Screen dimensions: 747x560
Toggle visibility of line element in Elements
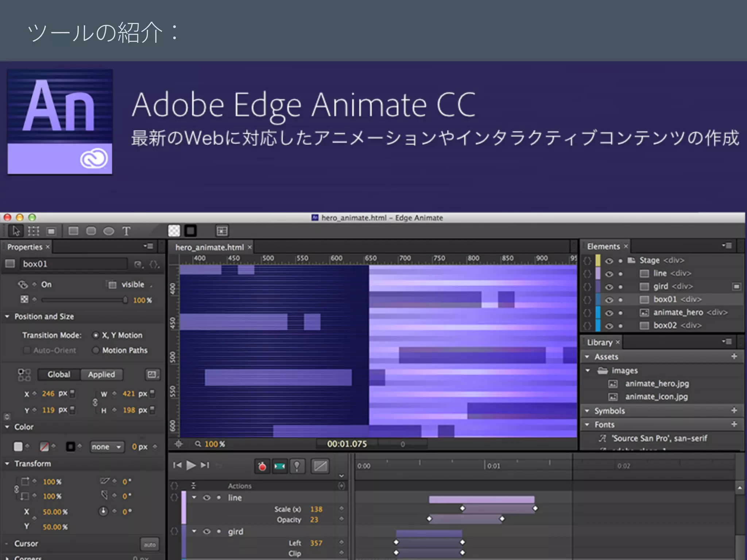pos(609,274)
